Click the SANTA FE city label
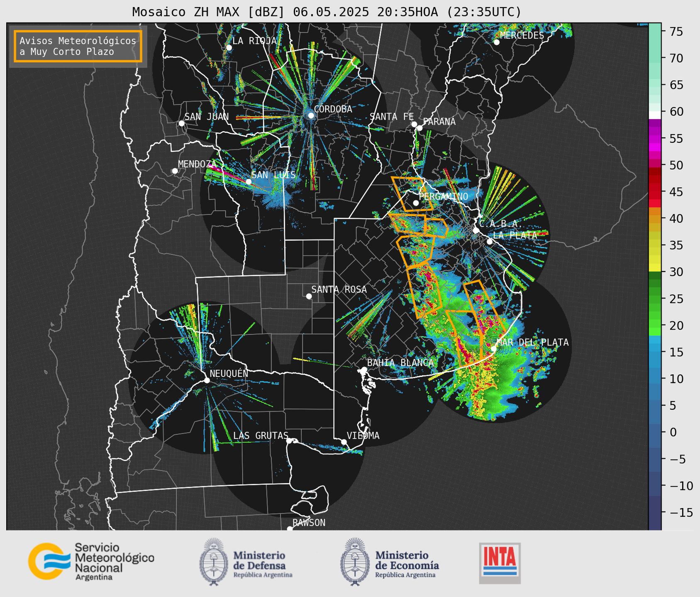 [392, 117]
